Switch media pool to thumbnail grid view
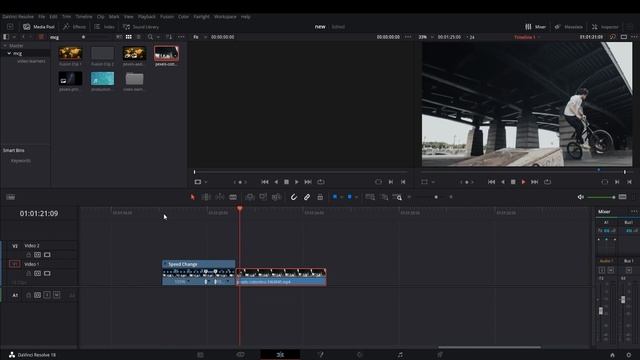The height and width of the screenshot is (360, 640). point(129,37)
